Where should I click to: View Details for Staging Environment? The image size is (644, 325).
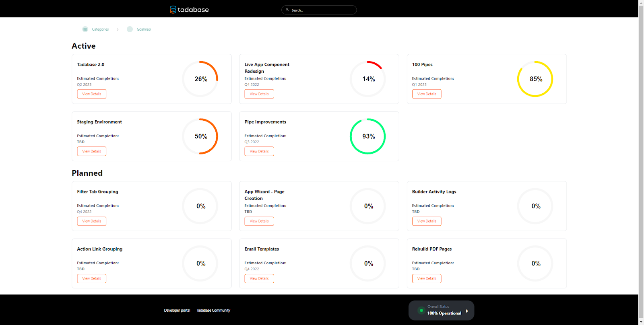tap(92, 151)
